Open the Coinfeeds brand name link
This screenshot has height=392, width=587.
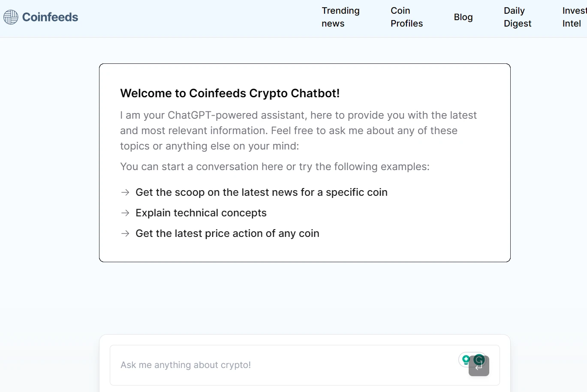coord(50,17)
